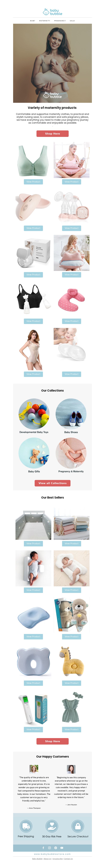105x868 pixels.
Task: Click the View all Collections button
Action: [x=52, y=483]
